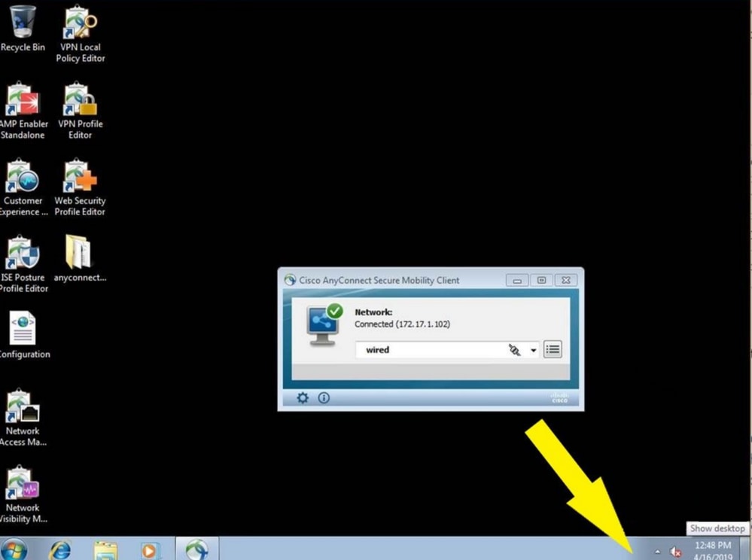Click Connected (172.17.1.102) status text

[x=402, y=324]
